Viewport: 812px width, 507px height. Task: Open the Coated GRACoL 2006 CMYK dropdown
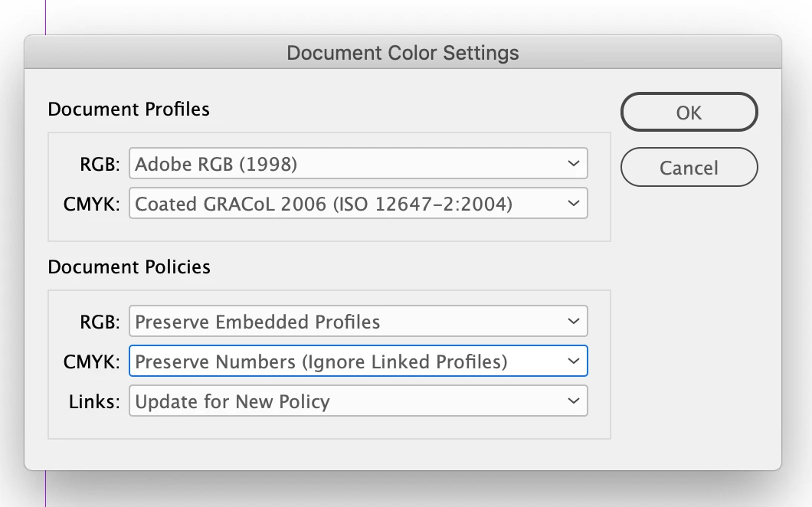pyautogui.click(x=358, y=204)
